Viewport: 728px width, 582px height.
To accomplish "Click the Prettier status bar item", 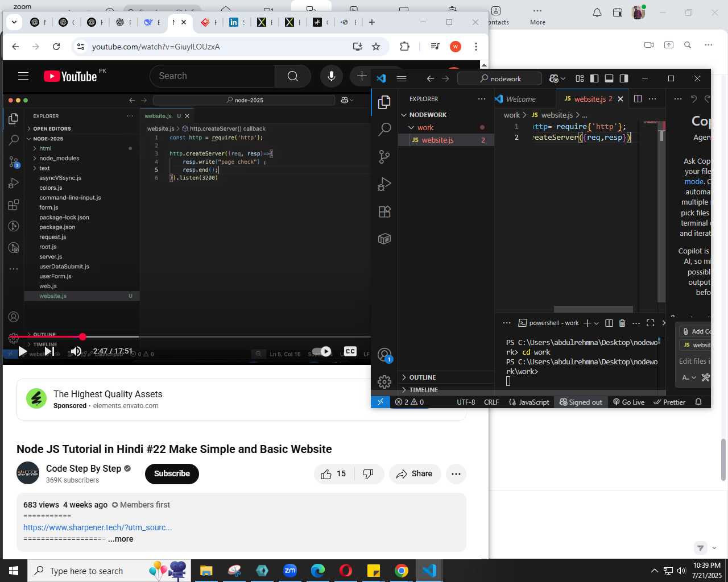I will click(669, 402).
